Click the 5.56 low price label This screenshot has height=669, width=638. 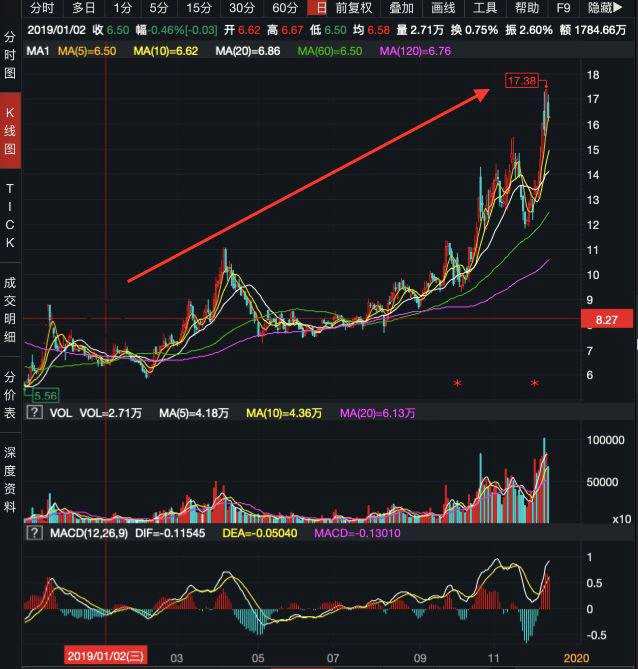[45, 395]
